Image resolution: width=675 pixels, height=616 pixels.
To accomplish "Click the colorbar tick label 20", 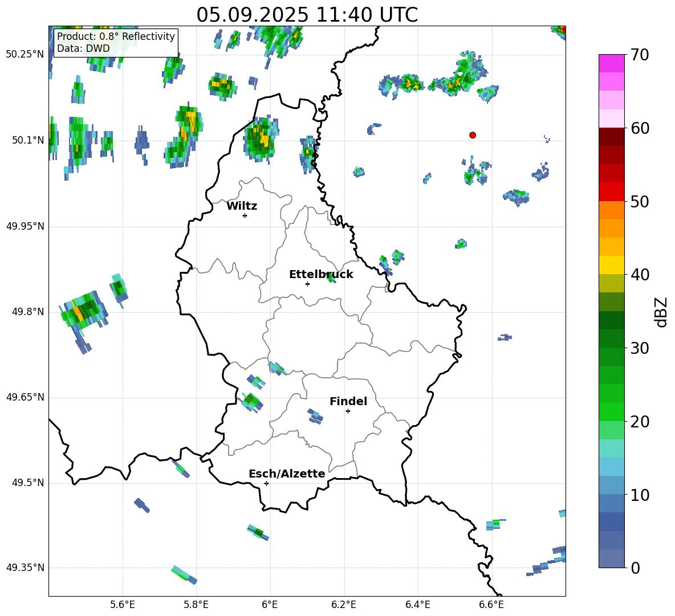I will click(x=640, y=421).
